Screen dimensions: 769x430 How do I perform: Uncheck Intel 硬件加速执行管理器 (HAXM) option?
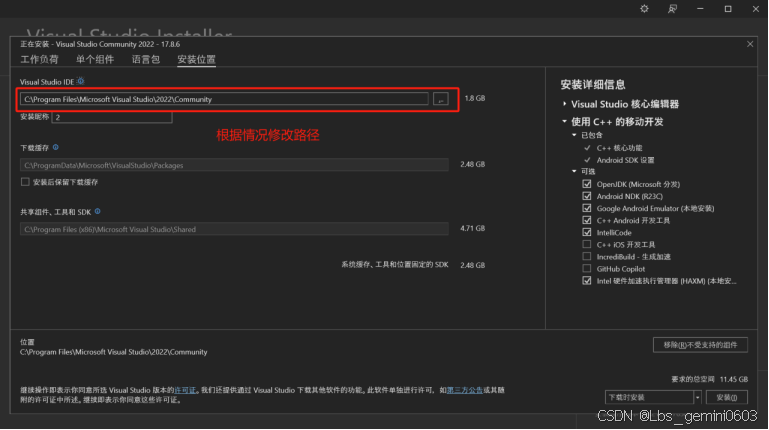[x=587, y=281]
